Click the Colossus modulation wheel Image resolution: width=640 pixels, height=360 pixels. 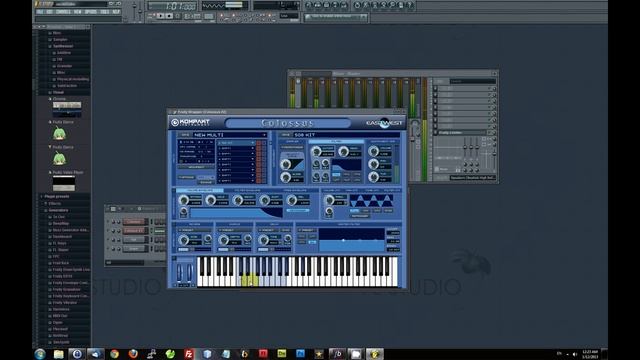coord(189,273)
